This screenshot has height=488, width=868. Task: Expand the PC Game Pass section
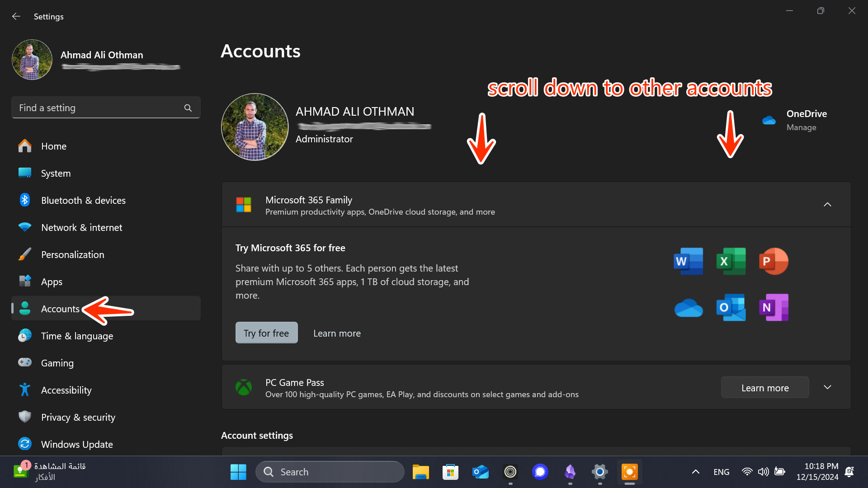point(827,387)
